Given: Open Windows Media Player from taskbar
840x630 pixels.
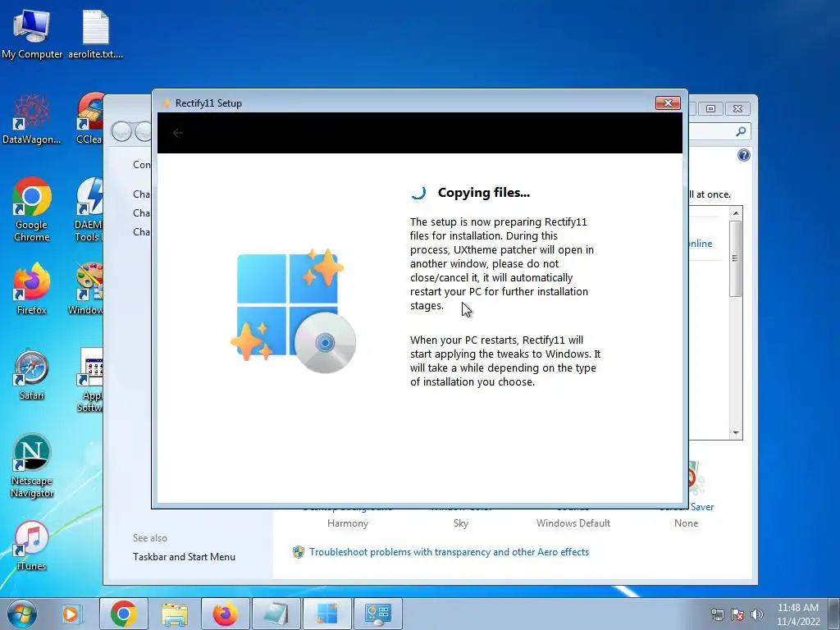Looking at the screenshot, I should point(71,614).
